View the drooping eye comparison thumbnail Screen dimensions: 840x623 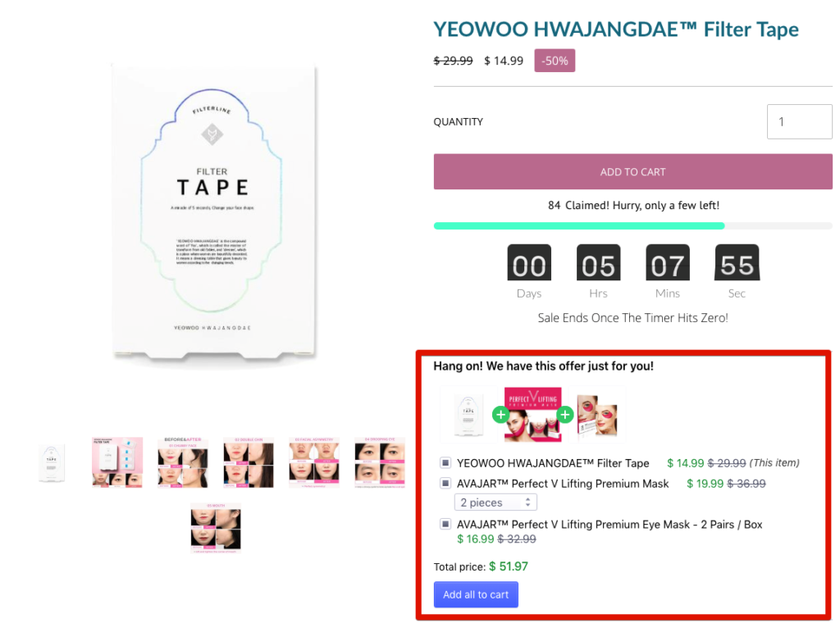[x=380, y=462]
